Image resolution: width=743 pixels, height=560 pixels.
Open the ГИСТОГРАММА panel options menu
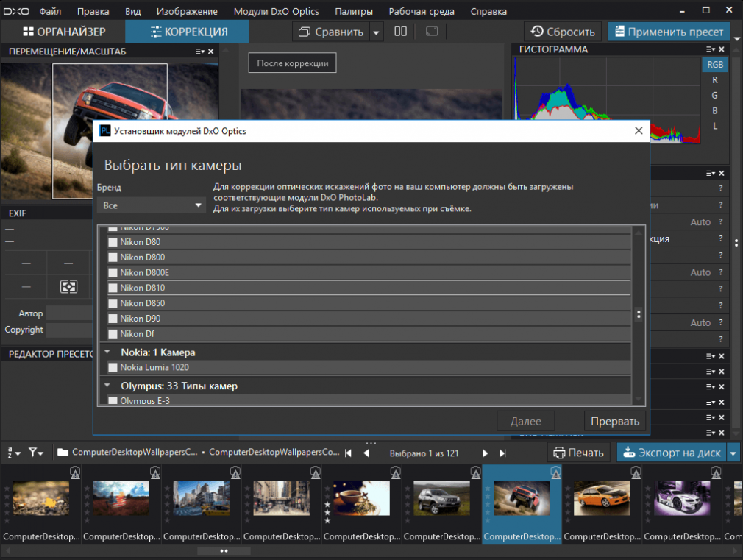(x=711, y=49)
